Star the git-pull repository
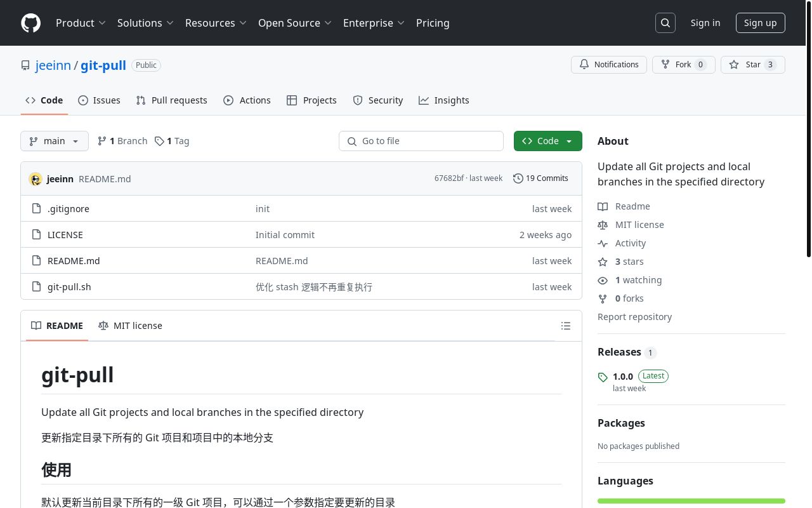 [x=752, y=65]
